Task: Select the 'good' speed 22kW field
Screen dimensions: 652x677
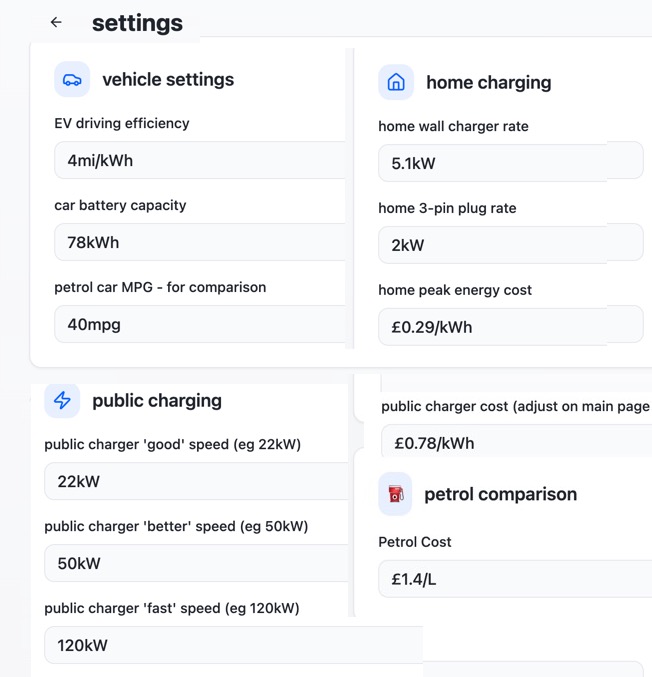Action: tap(195, 481)
